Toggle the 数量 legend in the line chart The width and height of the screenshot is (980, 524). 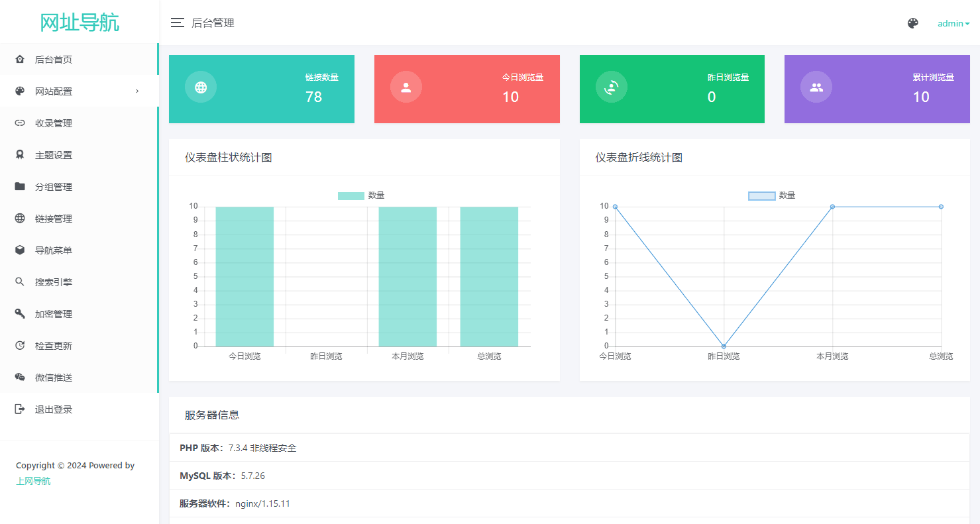click(772, 195)
